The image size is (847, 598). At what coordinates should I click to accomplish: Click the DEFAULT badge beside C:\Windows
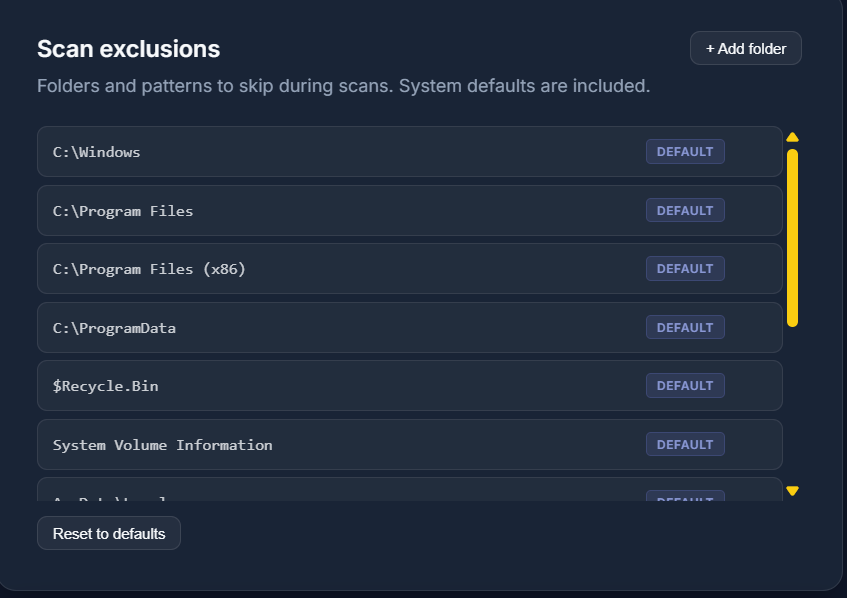coord(685,151)
